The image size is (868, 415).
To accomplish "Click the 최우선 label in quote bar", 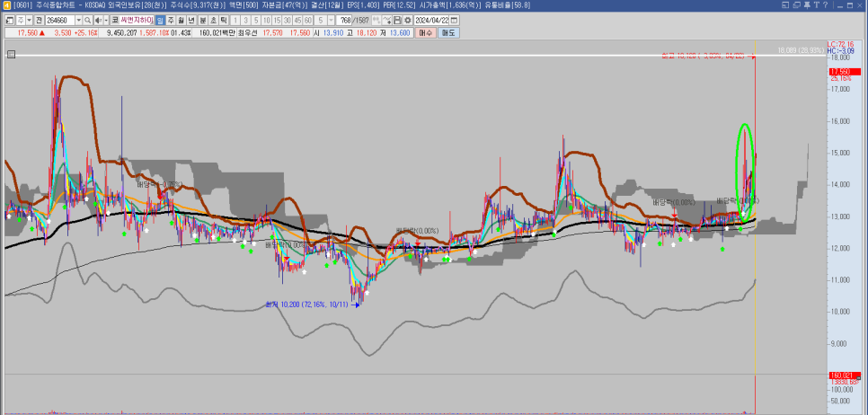I will (247, 32).
